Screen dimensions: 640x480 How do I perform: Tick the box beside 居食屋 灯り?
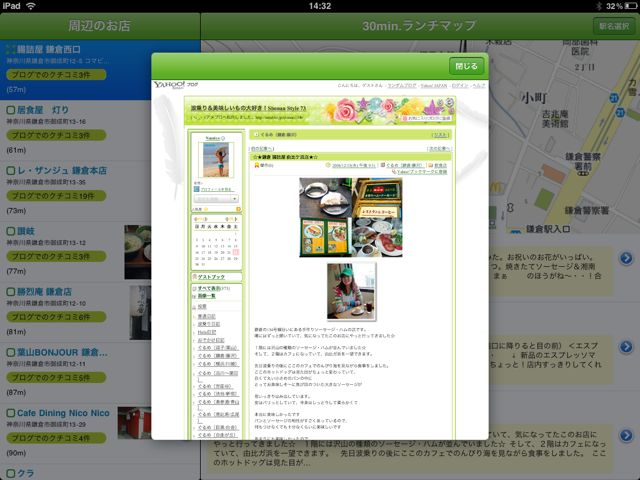tap(11, 110)
